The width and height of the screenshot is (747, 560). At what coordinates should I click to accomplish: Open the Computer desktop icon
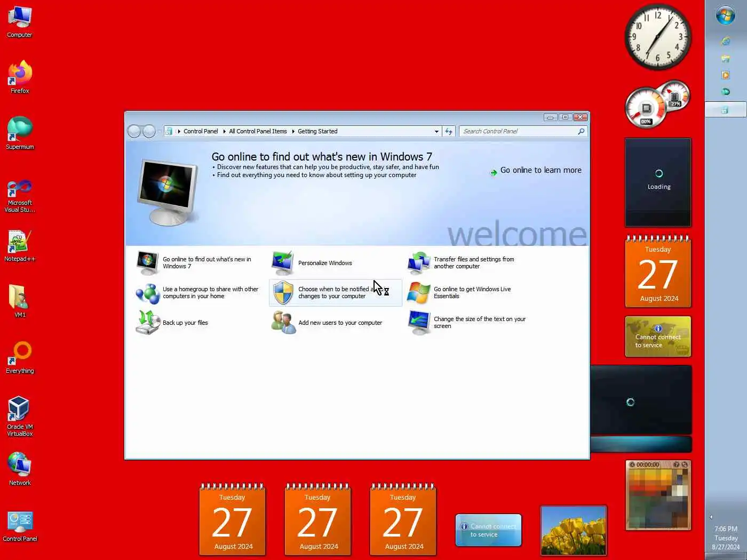coord(20,22)
